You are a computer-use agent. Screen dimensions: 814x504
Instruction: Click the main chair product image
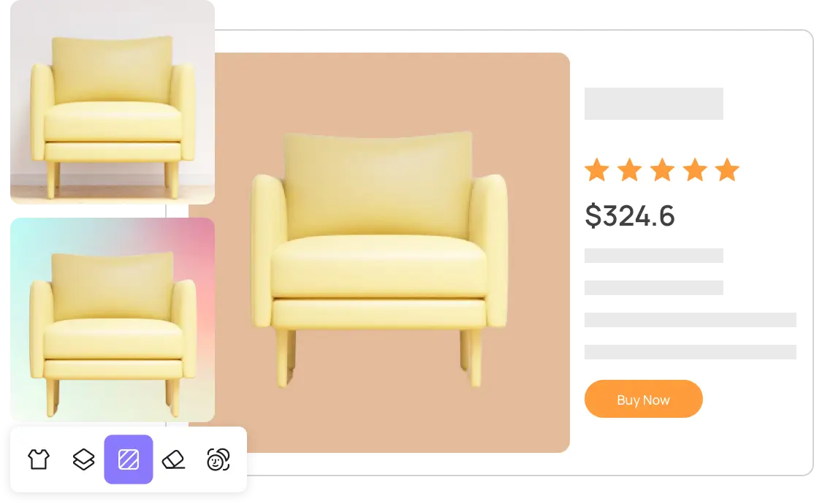click(379, 259)
